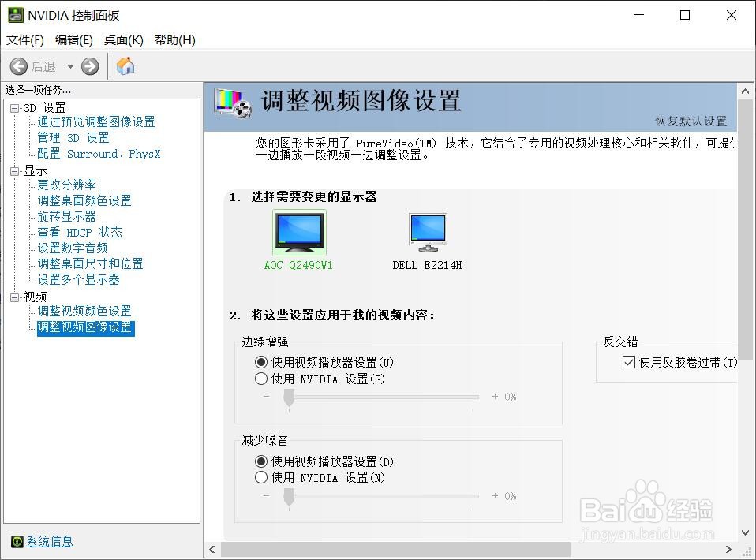Click the plus sign on 边缘增强 slider

[x=495, y=397]
